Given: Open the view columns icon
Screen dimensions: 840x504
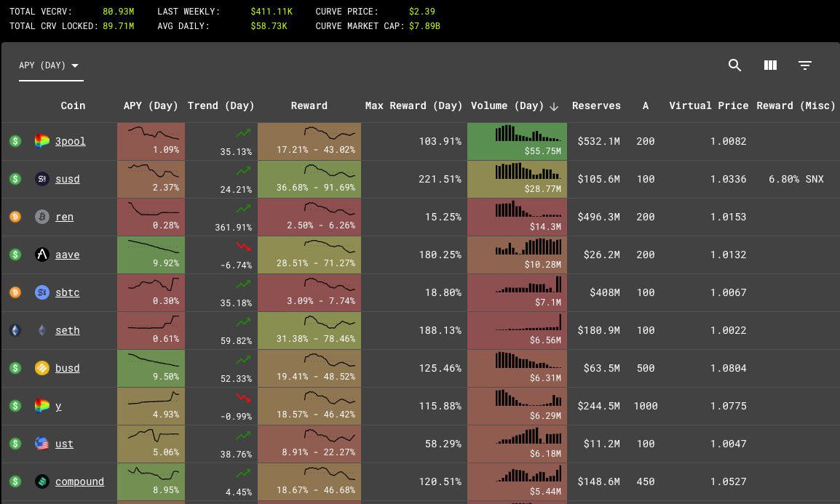Looking at the screenshot, I should point(770,65).
